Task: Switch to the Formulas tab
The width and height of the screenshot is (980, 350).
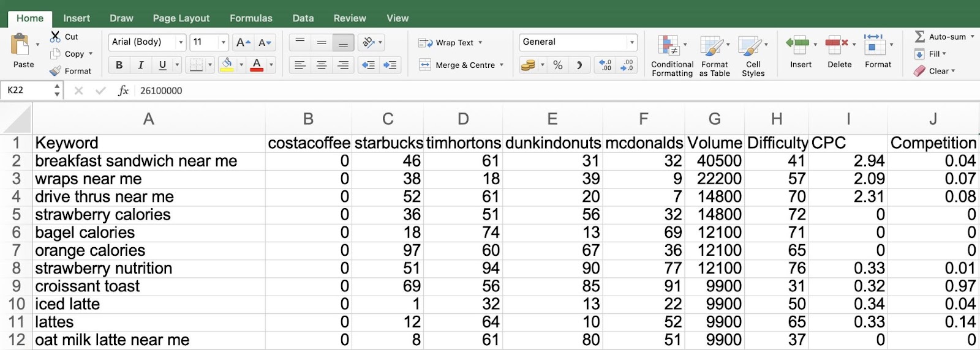Action: tap(251, 18)
